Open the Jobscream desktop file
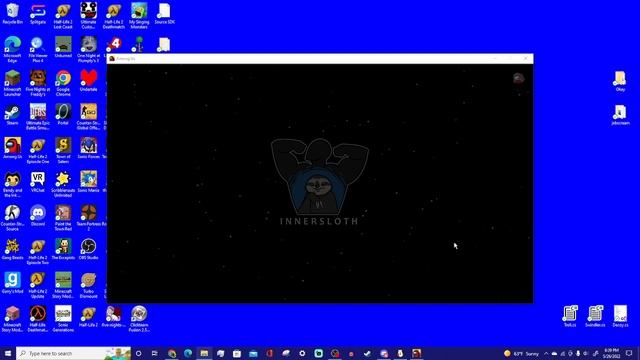This screenshot has height=360, width=640. 620,115
